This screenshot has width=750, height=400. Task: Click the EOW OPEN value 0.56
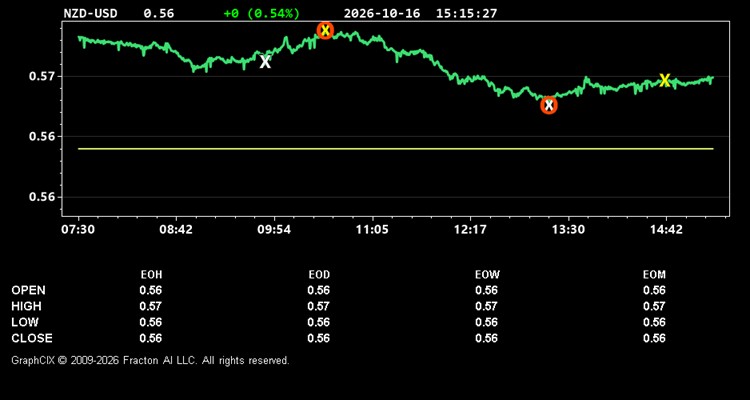click(486, 290)
